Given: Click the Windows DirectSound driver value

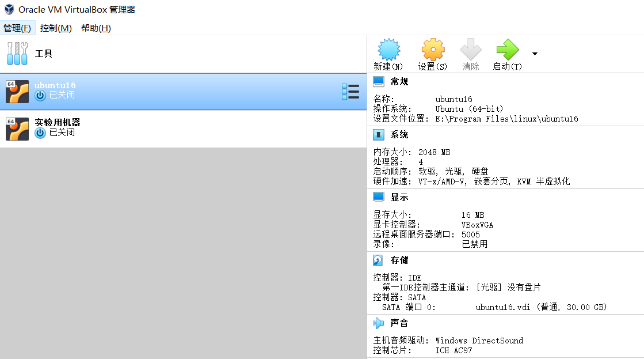Looking at the screenshot, I should point(479,341).
